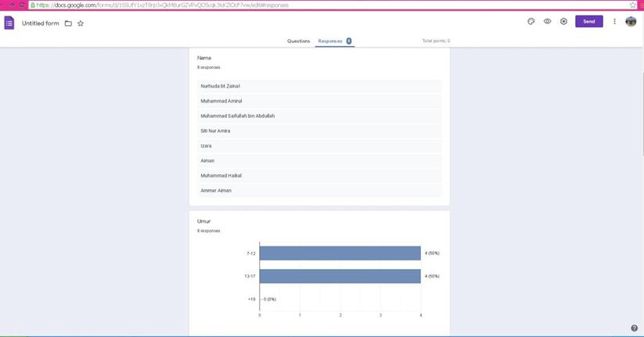This screenshot has width=644, height=337.
Task: Select the response row 'Aiman'
Action: click(x=319, y=160)
